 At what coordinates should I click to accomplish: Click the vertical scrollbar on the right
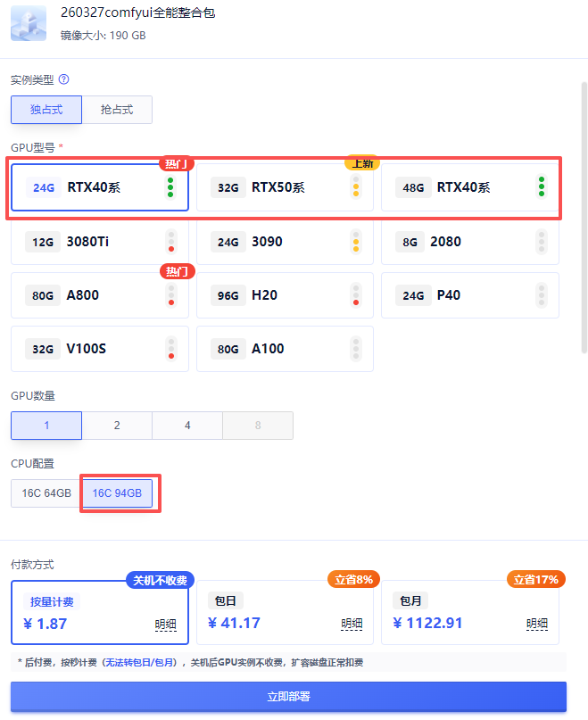[x=584, y=214]
